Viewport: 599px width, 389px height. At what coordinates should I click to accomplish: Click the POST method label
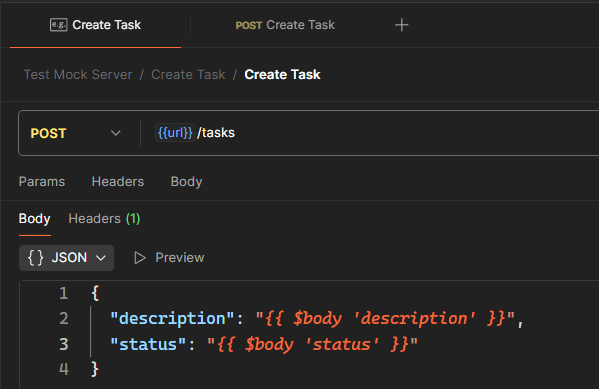pos(48,133)
